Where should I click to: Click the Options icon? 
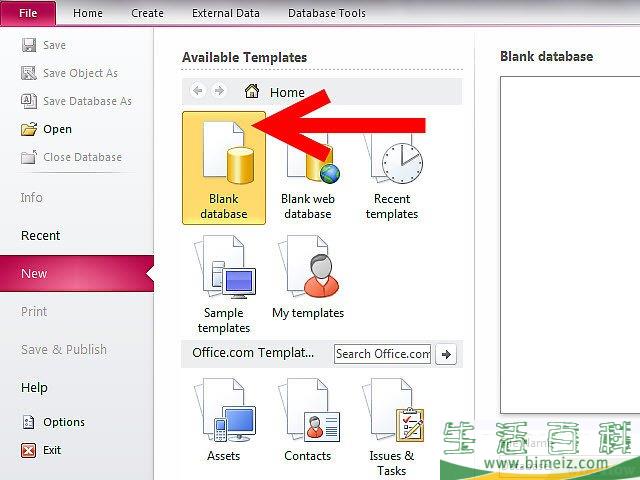pyautogui.click(x=29, y=422)
